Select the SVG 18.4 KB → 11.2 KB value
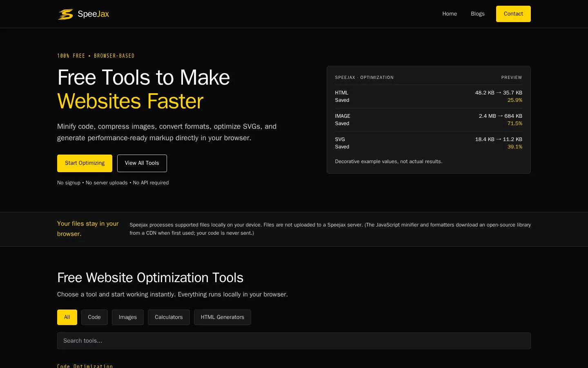Image resolution: width=588 pixels, height=368 pixels. pos(499,139)
